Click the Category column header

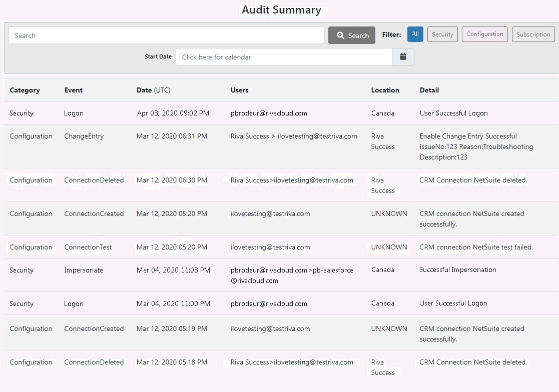coord(25,90)
